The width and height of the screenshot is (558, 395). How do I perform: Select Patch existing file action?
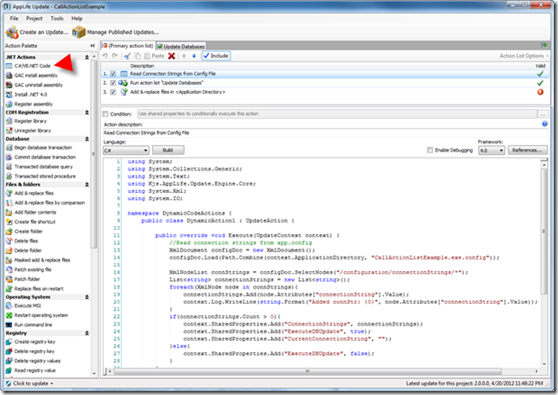pyautogui.click(x=28, y=270)
